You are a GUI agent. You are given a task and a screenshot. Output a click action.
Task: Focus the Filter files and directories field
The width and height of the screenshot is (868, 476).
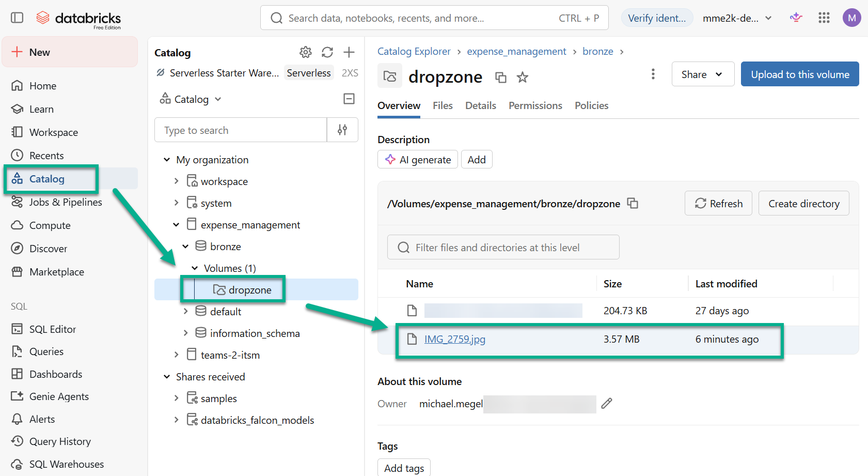[503, 247]
